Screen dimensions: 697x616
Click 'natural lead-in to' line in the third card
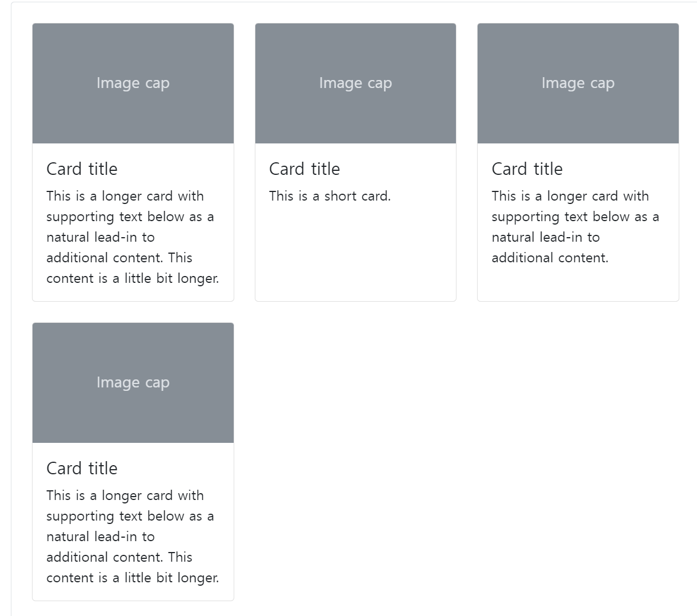point(546,237)
